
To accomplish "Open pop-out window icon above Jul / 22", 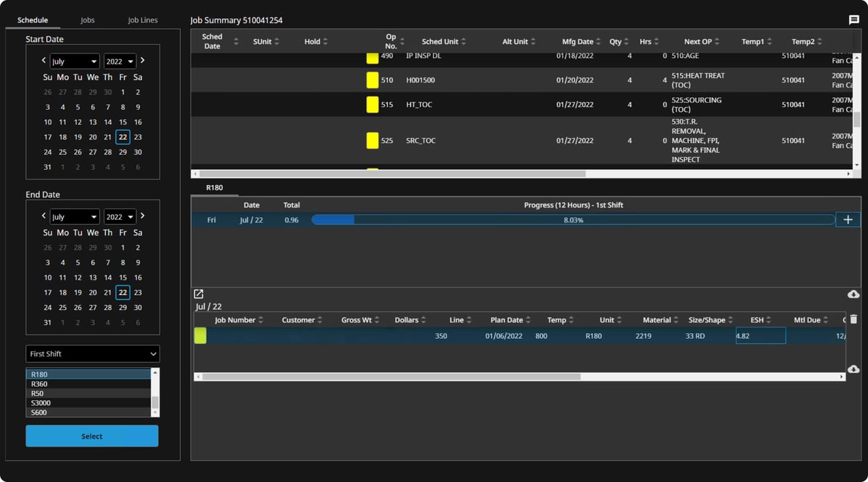I will pyautogui.click(x=199, y=294).
